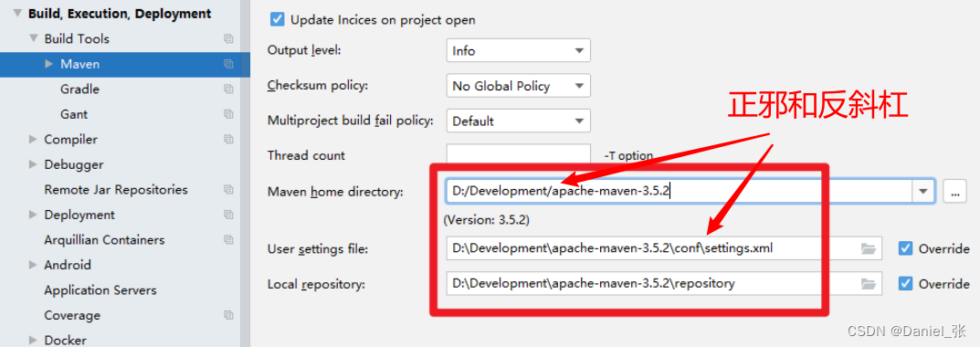This screenshot has width=980, height=347.
Task: Open the Checksum policy dropdown
Action: [x=518, y=86]
